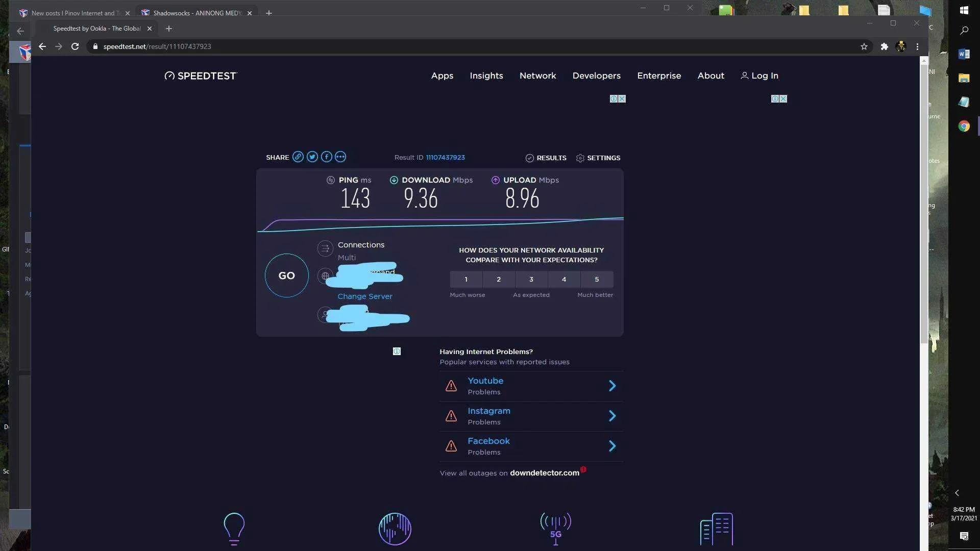Open the Network menu

pos(538,76)
